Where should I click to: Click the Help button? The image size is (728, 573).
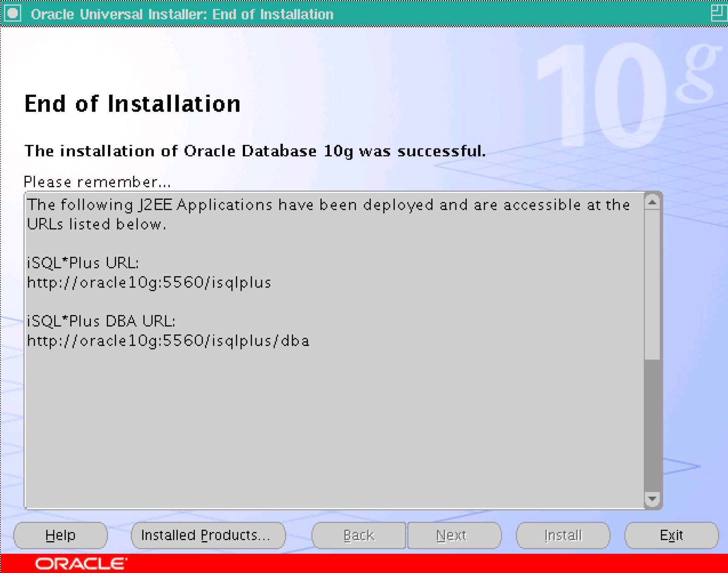(x=60, y=535)
